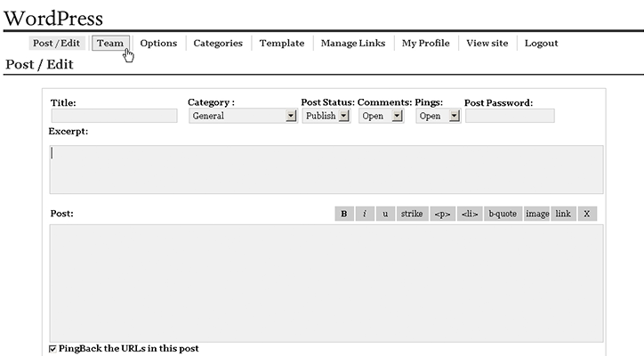The height and width of the screenshot is (356, 644).
Task: Click the WordPress site heading
Action: (53, 18)
